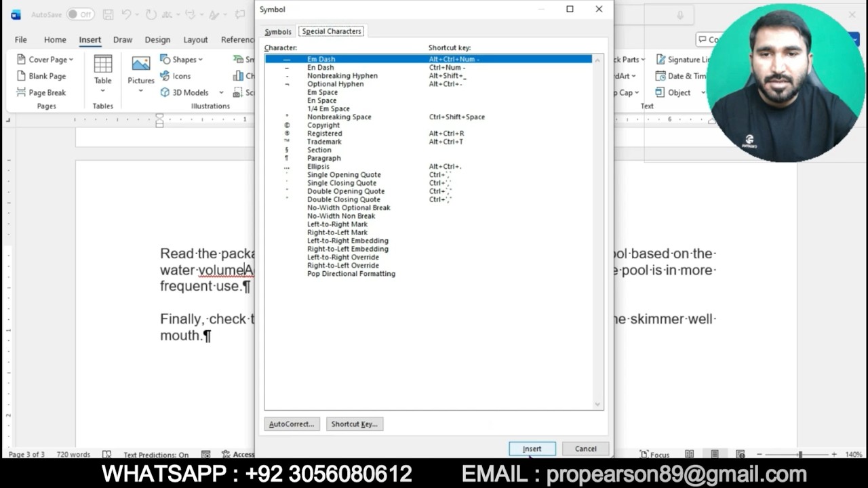Image resolution: width=868 pixels, height=488 pixels.
Task: Insert a Page Break
Action: pyautogui.click(x=41, y=92)
